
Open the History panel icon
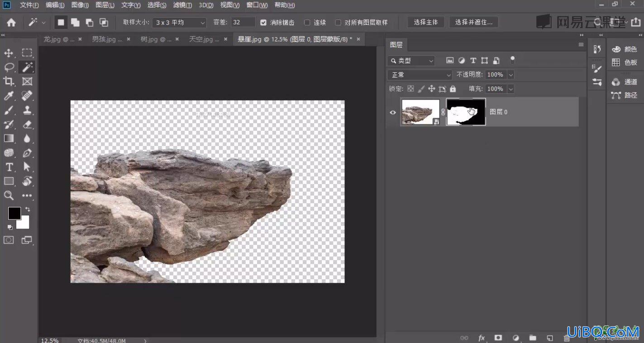point(597,49)
